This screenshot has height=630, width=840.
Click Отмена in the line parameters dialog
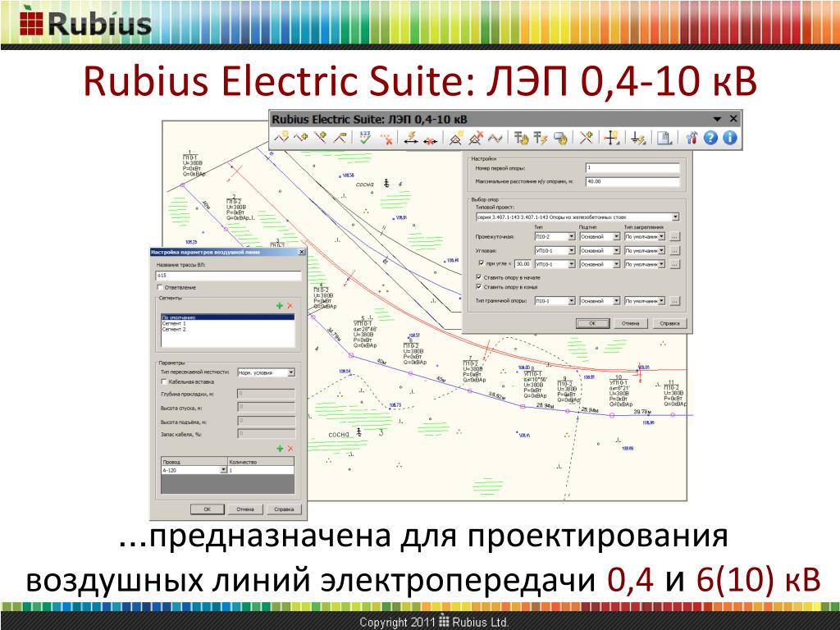pos(244,509)
